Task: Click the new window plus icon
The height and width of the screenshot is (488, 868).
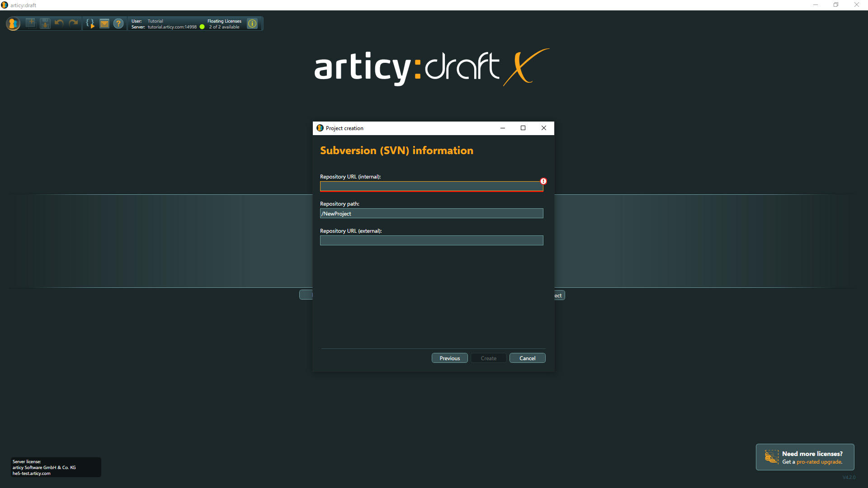Action: [31, 23]
